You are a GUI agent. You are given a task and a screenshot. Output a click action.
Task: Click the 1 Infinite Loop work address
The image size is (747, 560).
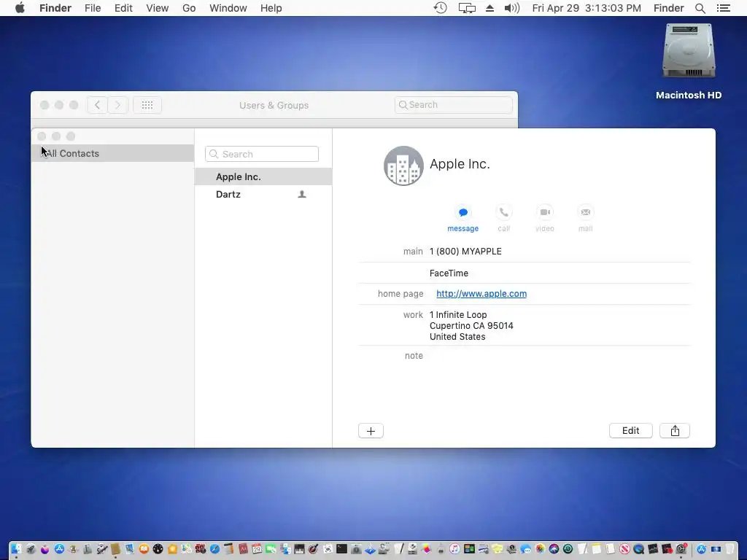[471, 326]
